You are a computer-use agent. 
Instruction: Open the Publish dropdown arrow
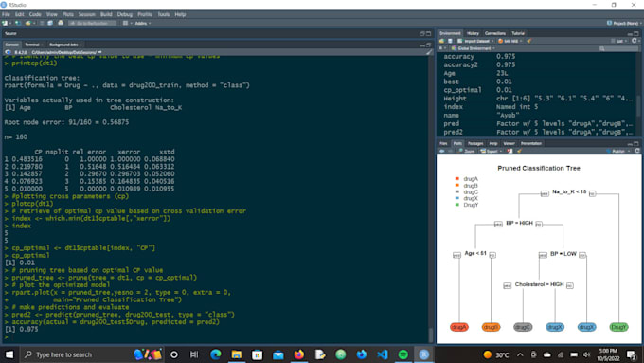[x=629, y=151]
